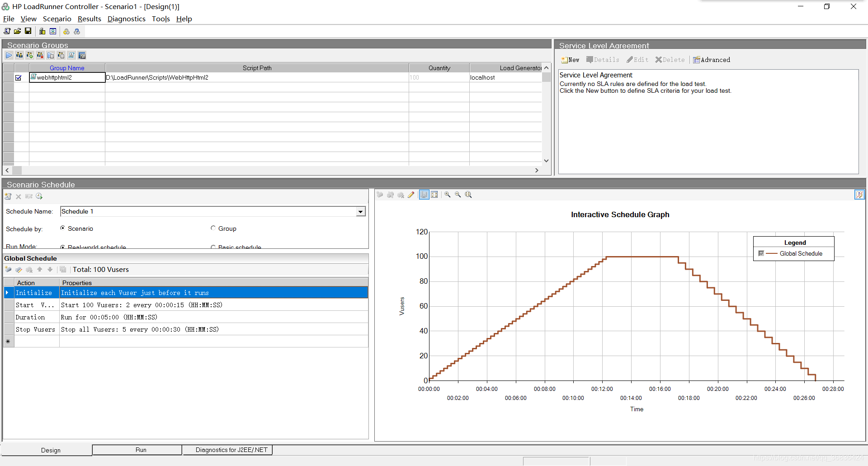Open the Tools menu
The height and width of the screenshot is (466, 868).
161,19
